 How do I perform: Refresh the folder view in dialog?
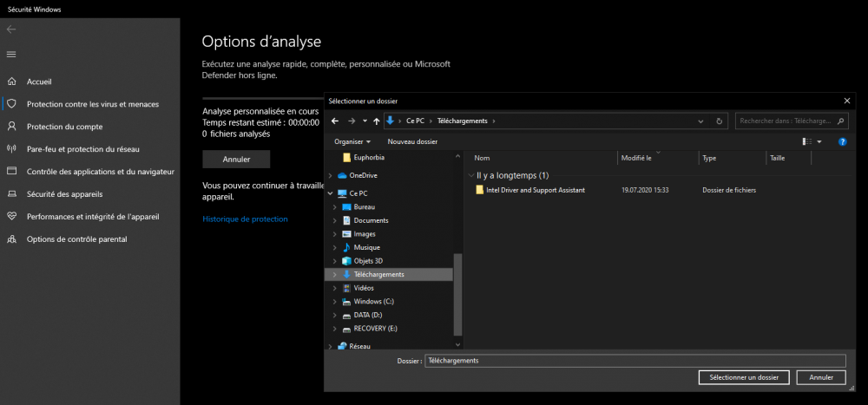point(719,121)
